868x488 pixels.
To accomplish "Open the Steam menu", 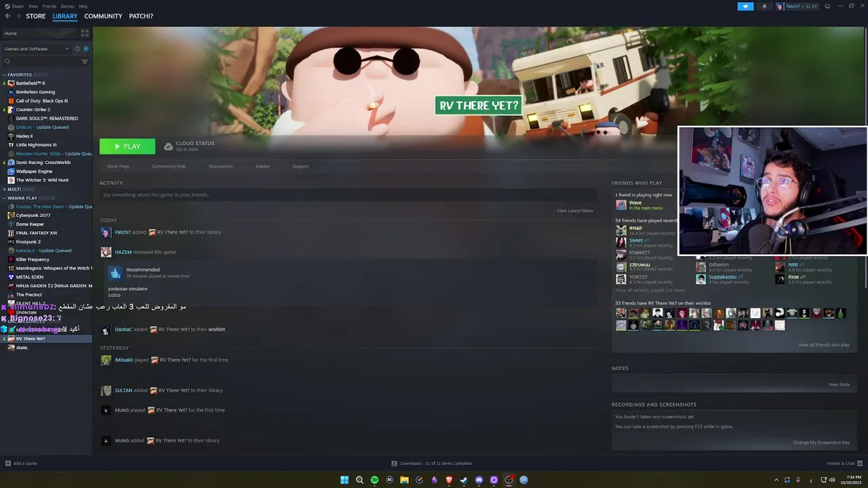I will pos(16,6).
